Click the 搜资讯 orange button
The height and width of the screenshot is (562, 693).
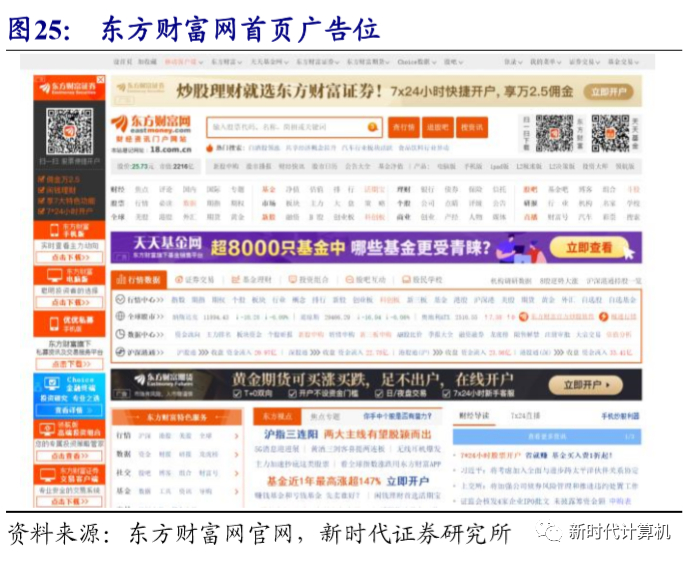pyautogui.click(x=472, y=128)
